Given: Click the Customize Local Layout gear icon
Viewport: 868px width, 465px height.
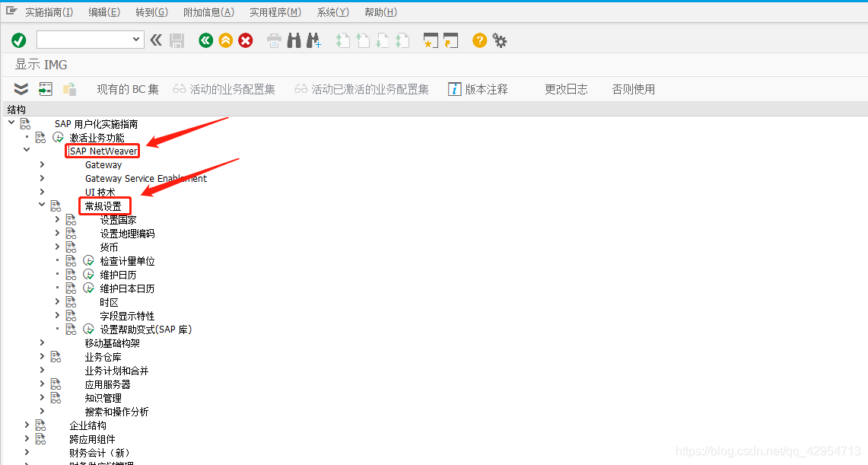Looking at the screenshot, I should point(499,40).
